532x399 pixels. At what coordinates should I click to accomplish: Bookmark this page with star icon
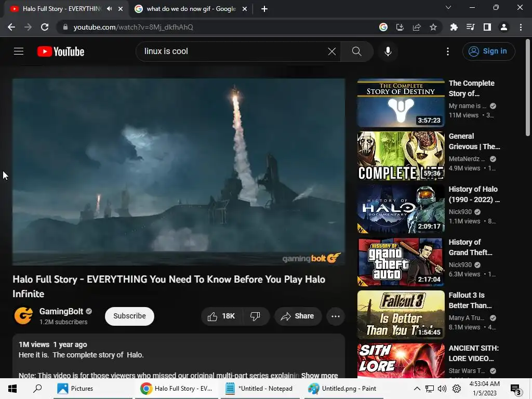point(433,27)
